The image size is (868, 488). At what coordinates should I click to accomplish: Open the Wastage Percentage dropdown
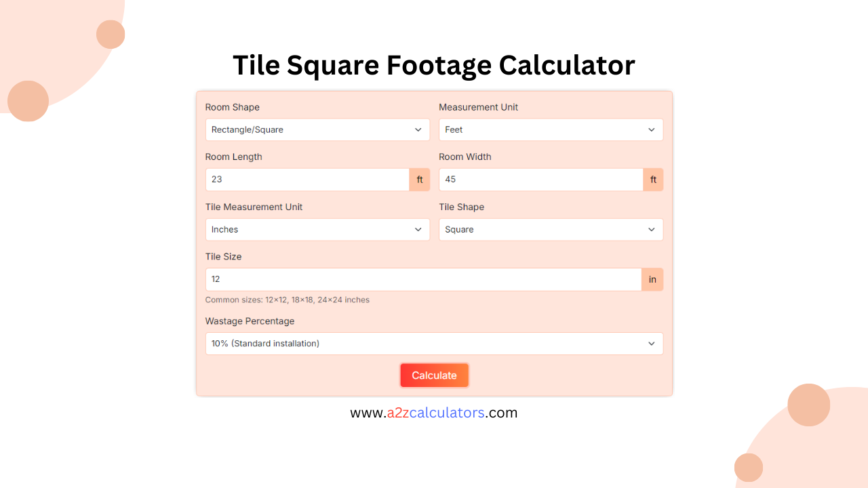[x=434, y=344]
